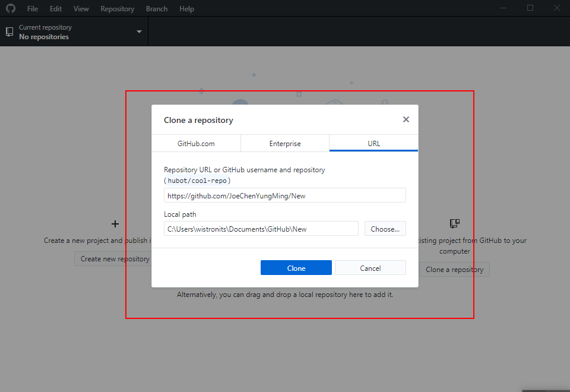Minimize the GitHub Desktop window
This screenshot has height=392, width=570.
tap(503, 8)
